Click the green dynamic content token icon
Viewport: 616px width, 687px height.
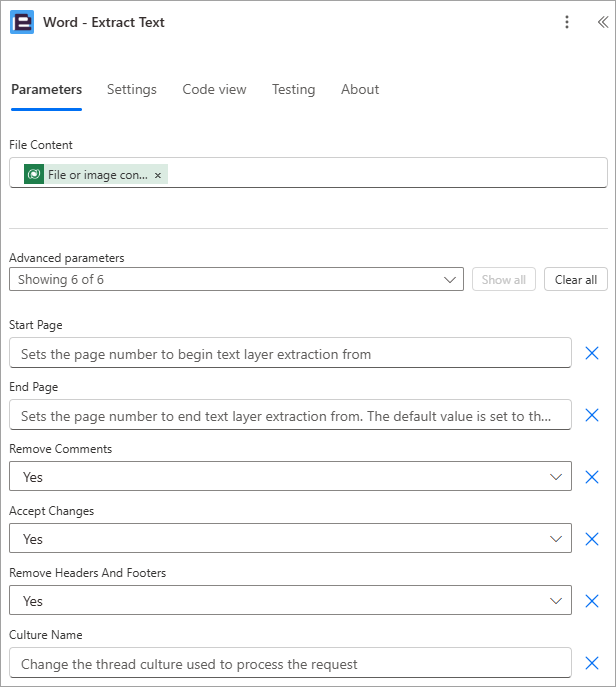(x=34, y=174)
